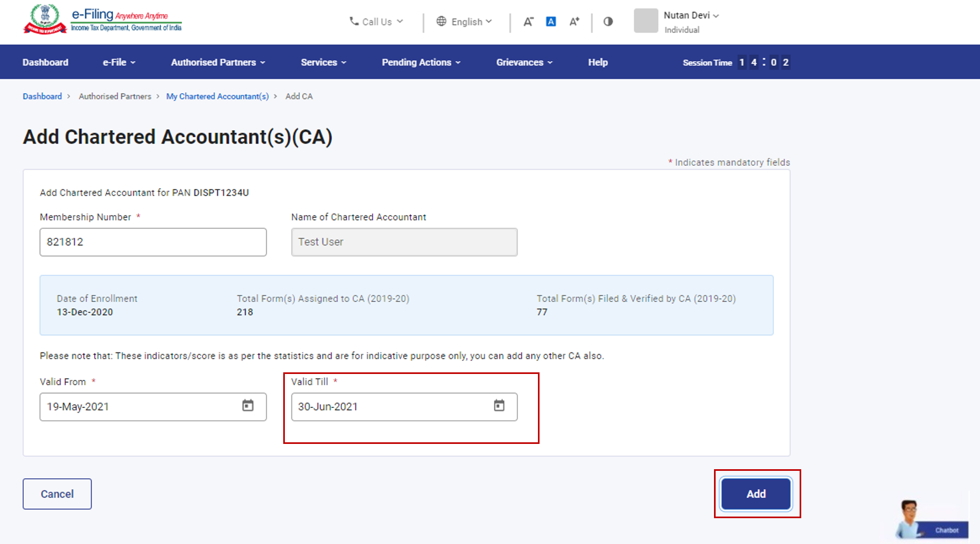The image size is (980, 544).
Task: Open the Authorised Partners menu
Action: pos(218,62)
